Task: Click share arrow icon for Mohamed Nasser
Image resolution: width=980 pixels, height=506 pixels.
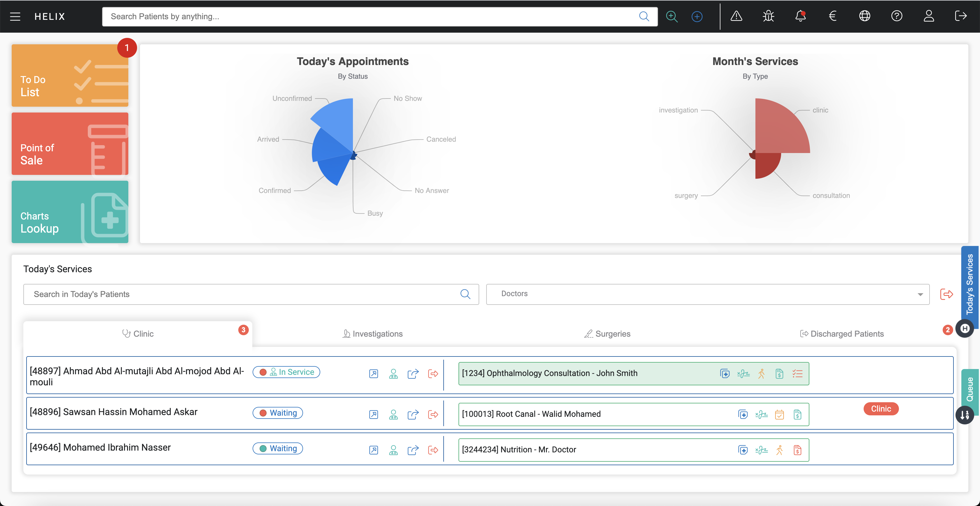Action: point(413,450)
